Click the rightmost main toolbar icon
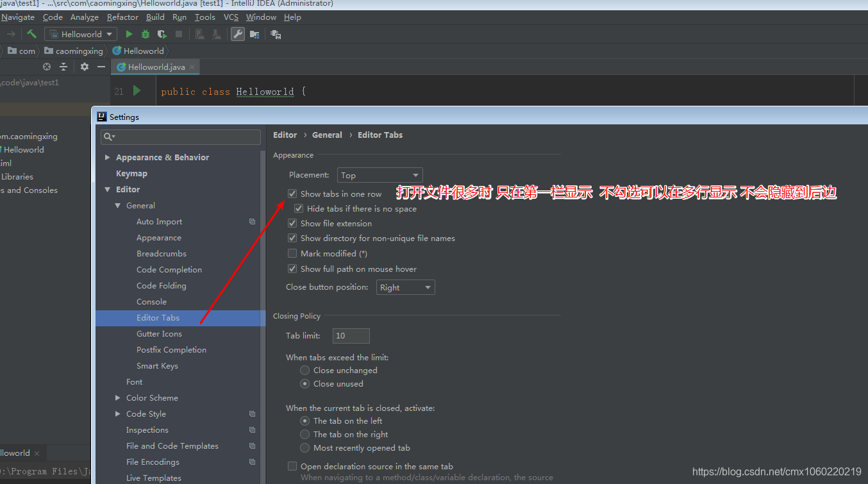 276,34
